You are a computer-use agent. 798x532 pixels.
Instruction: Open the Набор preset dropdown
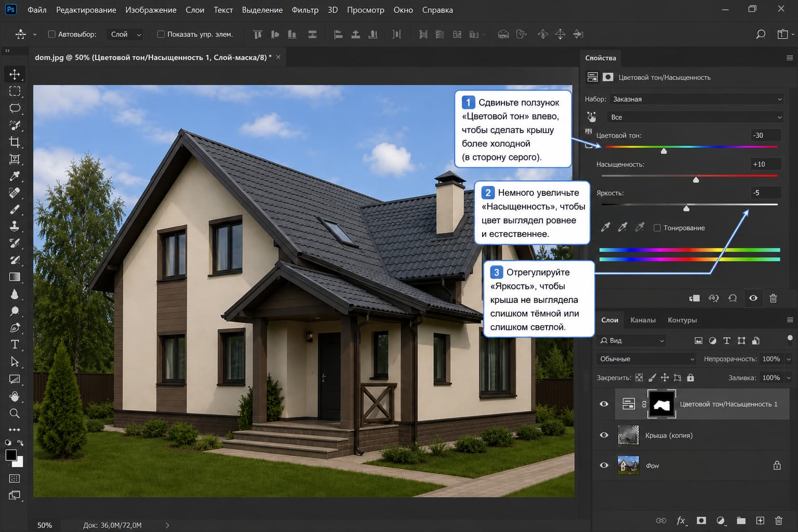coord(696,99)
